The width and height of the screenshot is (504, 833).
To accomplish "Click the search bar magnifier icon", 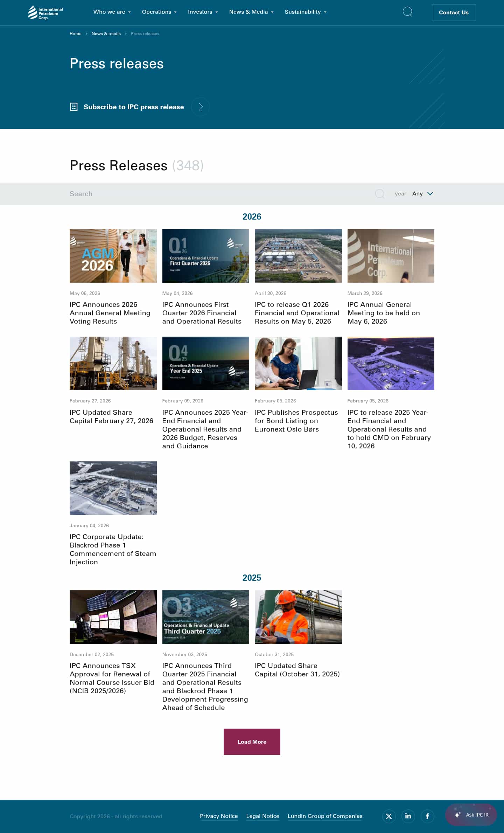I will (x=380, y=194).
